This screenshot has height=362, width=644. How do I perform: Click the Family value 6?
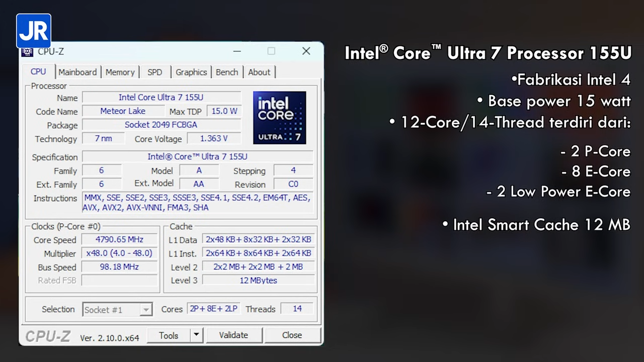coord(102,170)
